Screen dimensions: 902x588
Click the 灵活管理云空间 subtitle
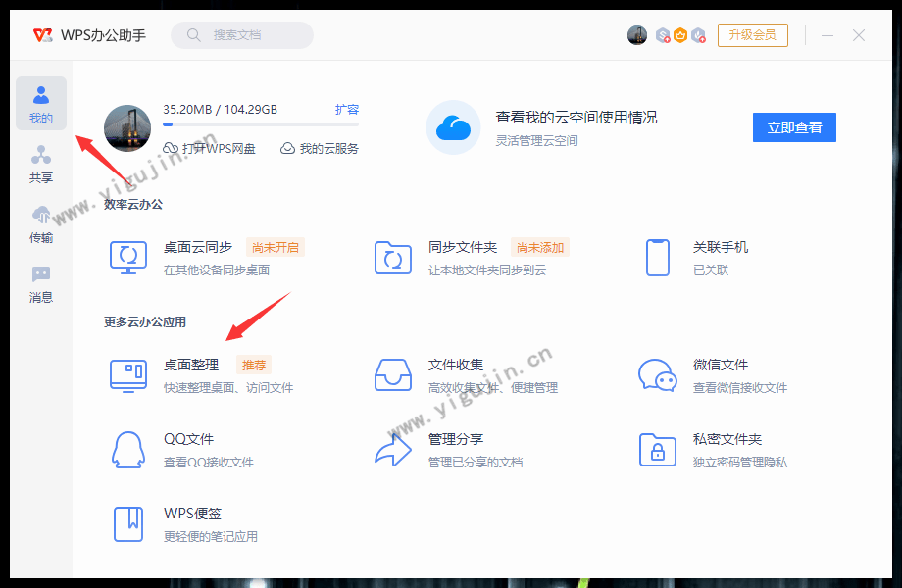pos(536,141)
